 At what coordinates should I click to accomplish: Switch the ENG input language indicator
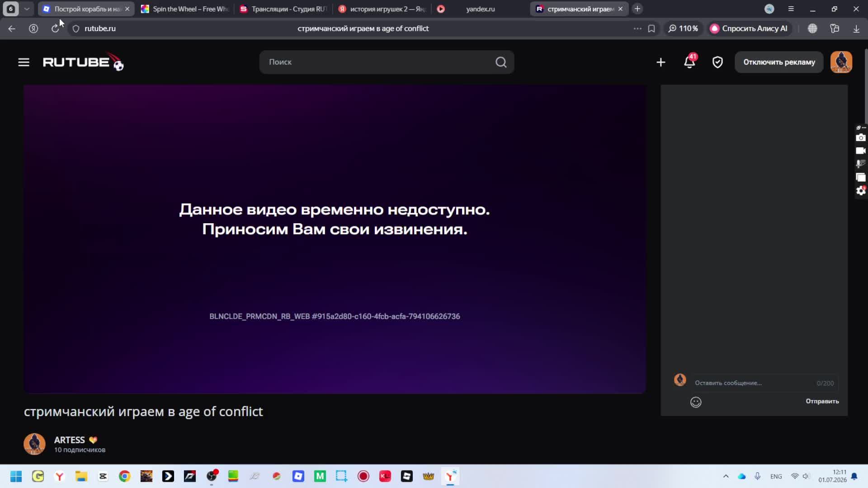click(776, 476)
